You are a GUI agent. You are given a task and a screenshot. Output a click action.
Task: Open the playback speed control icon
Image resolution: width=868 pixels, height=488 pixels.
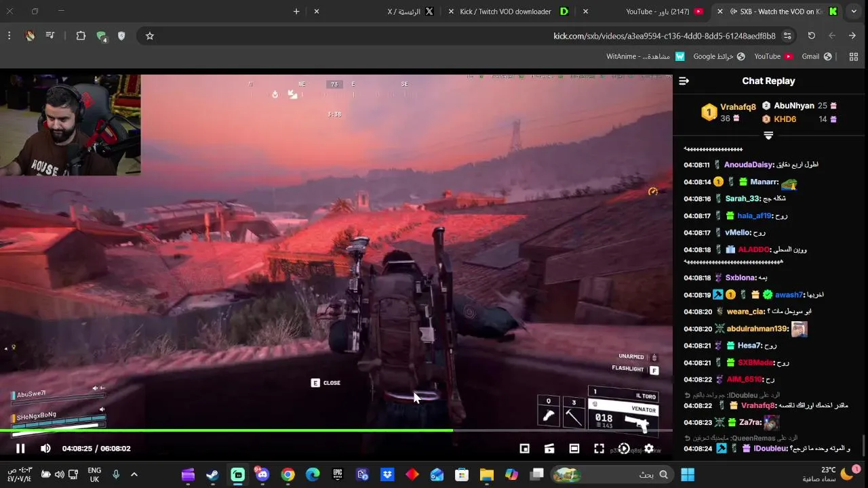[624, 449]
